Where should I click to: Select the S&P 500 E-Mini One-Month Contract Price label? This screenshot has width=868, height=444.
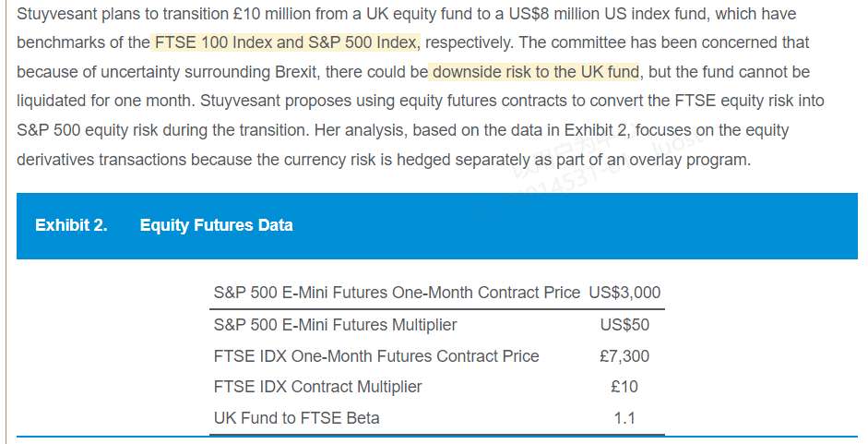[397, 293]
